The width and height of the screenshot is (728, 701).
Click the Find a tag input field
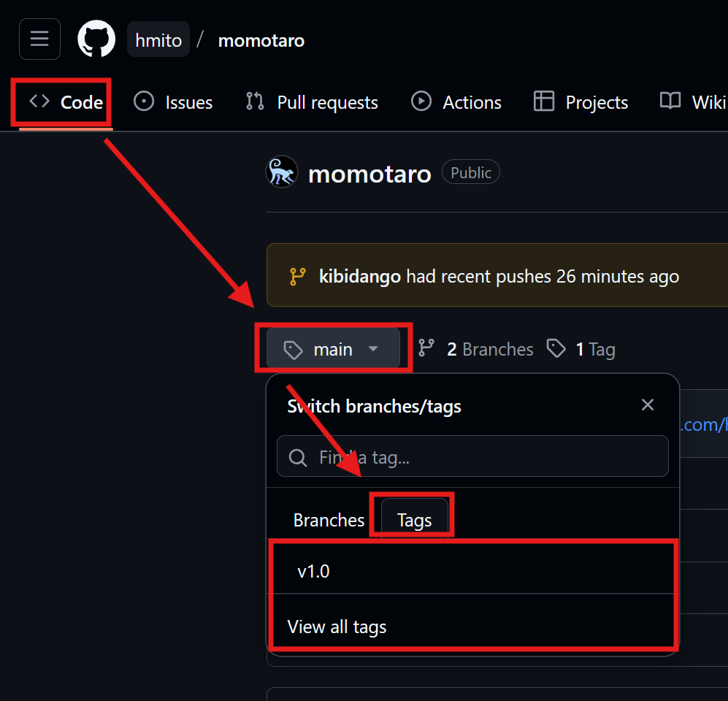coord(472,456)
